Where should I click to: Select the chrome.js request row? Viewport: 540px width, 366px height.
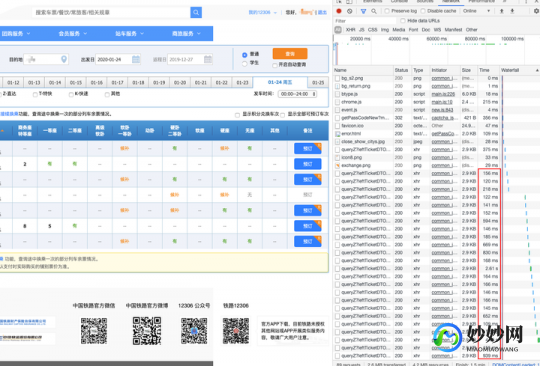tap(436, 102)
